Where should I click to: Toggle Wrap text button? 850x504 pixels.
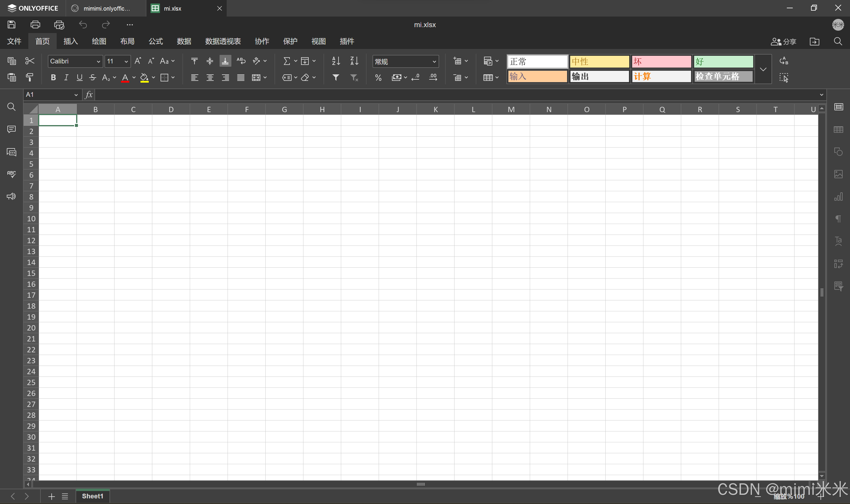(241, 61)
